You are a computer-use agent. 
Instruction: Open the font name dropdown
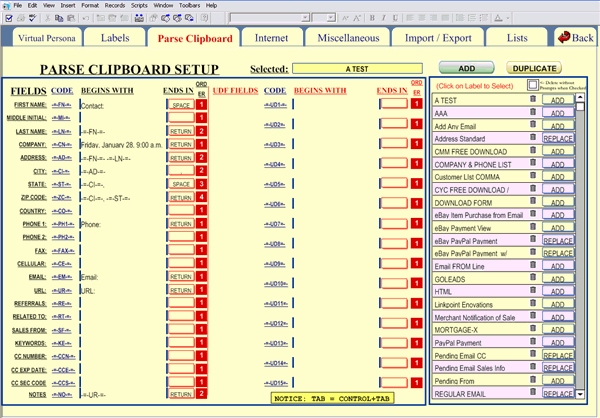[x=305, y=18]
